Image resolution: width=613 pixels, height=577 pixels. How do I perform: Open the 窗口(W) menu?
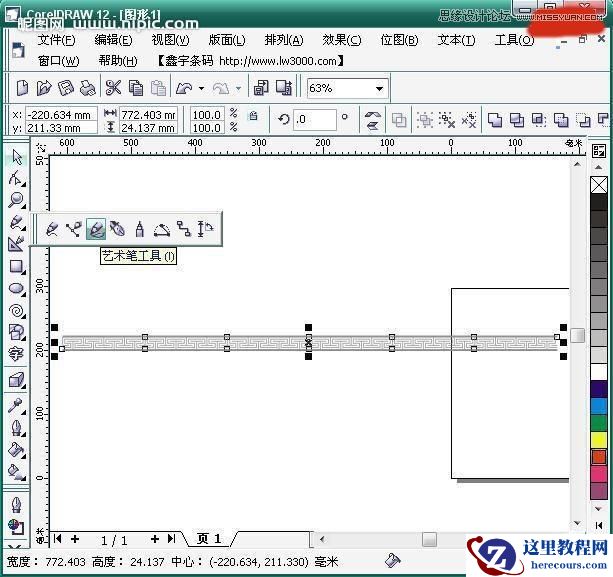(x=59, y=61)
